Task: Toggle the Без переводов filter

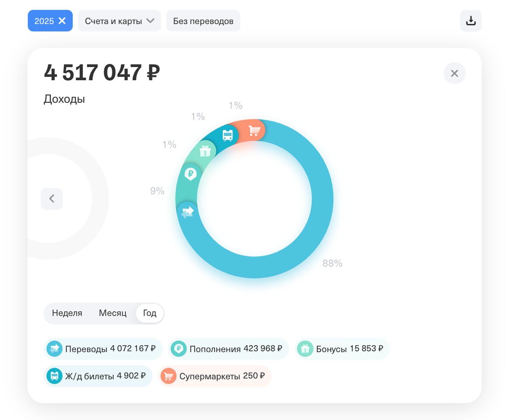Action: [x=203, y=21]
